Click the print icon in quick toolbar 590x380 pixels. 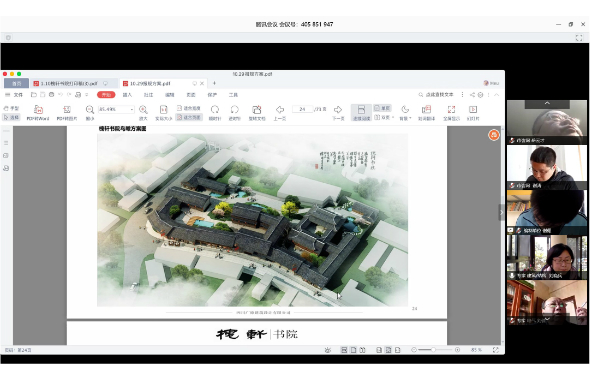[52, 95]
